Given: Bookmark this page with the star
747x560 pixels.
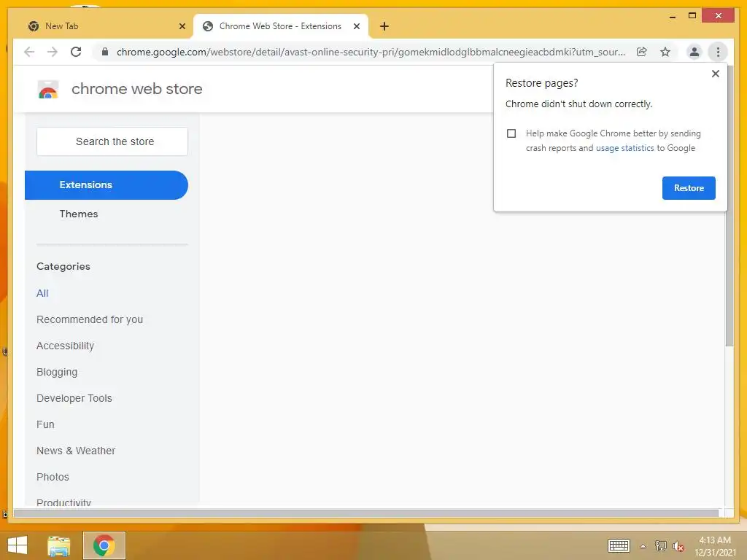Looking at the screenshot, I should pos(665,52).
